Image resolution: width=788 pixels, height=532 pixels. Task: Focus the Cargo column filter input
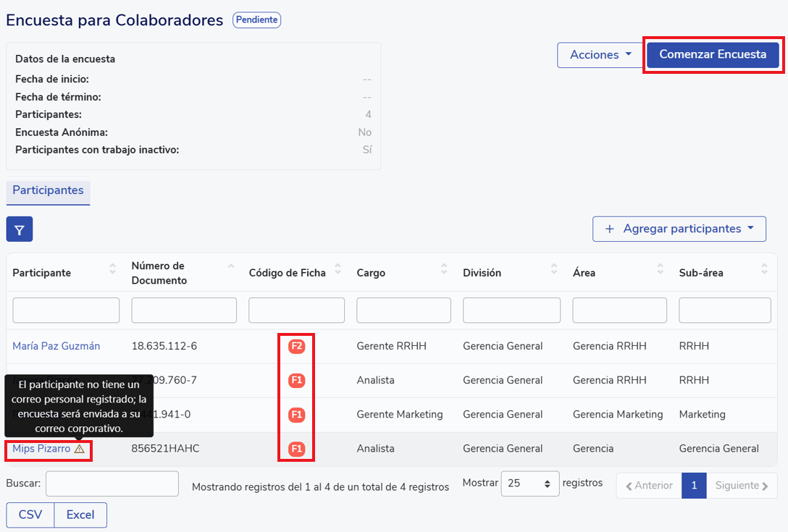pos(403,311)
